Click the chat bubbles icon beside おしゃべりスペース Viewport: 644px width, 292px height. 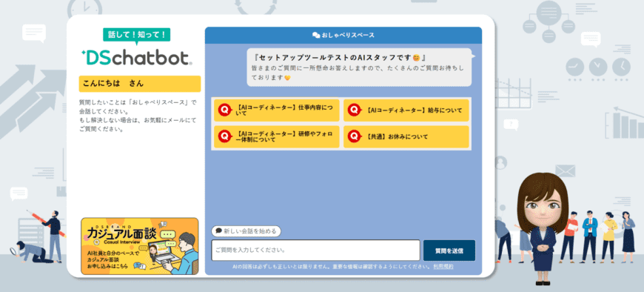point(316,36)
